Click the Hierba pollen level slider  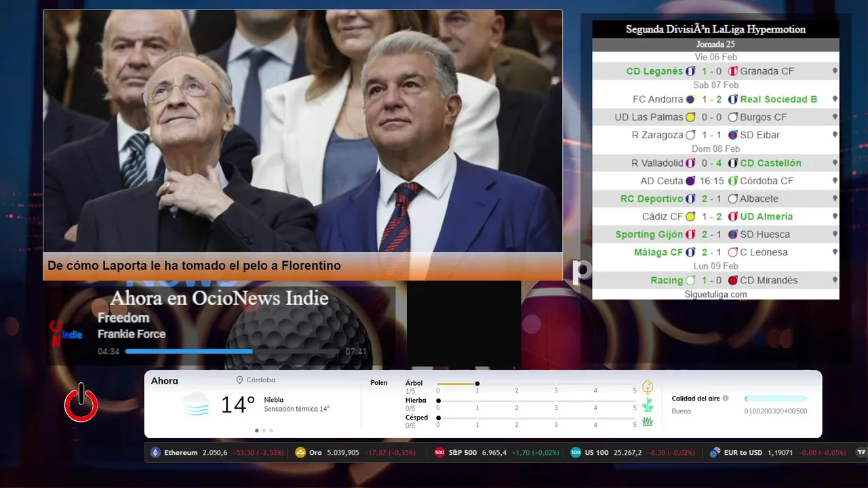[x=536, y=401]
